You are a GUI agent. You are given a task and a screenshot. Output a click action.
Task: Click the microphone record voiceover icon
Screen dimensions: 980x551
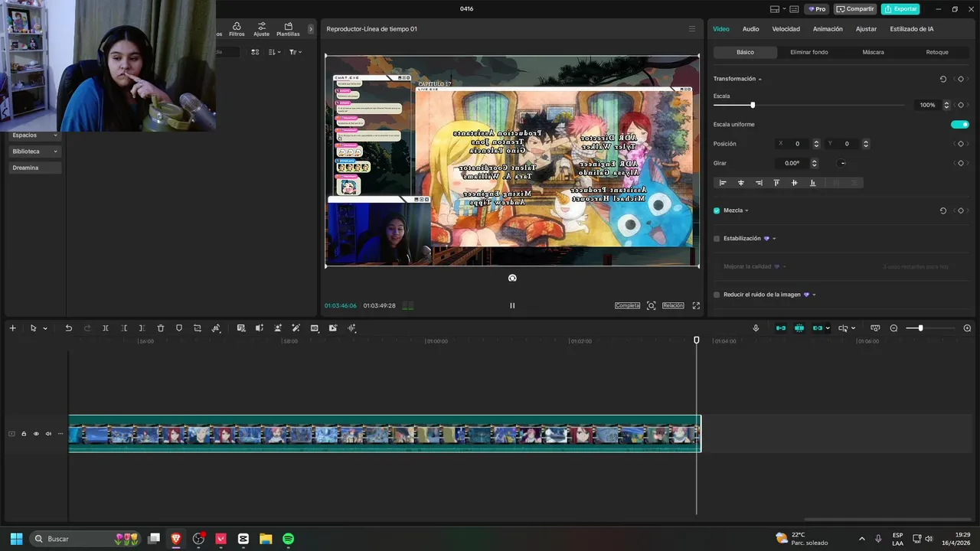click(x=756, y=328)
